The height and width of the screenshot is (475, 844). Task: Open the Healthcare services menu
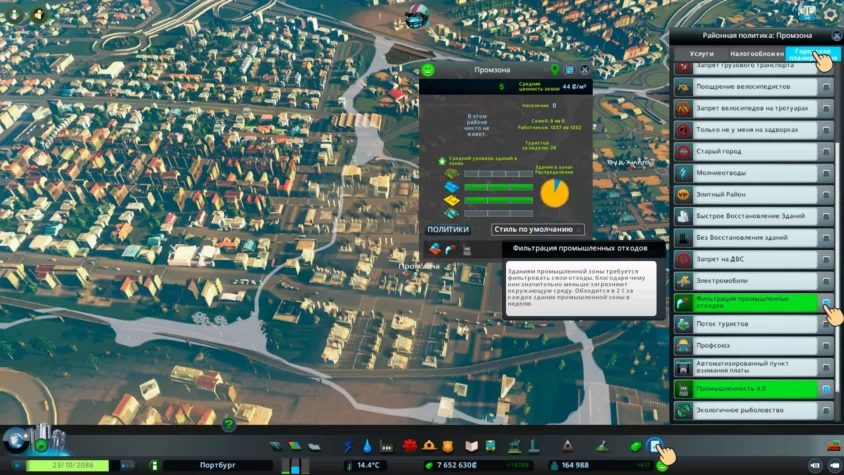coord(410,446)
